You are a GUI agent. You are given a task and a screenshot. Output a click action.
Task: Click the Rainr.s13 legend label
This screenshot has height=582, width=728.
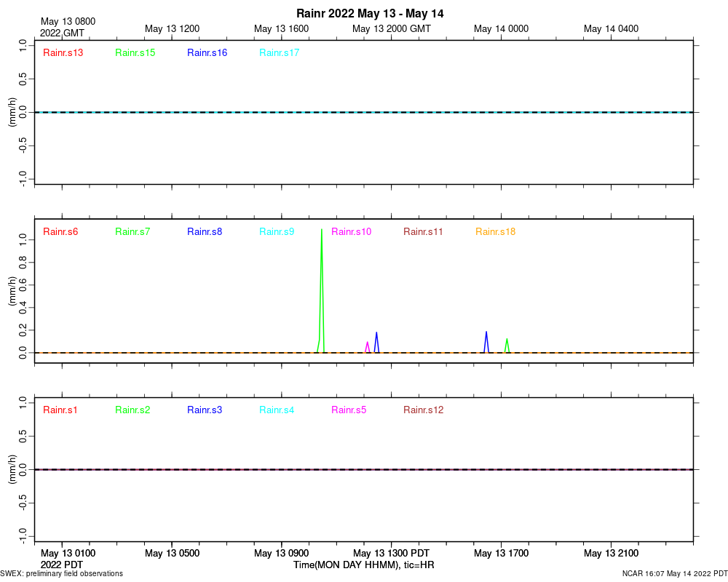[63, 52]
